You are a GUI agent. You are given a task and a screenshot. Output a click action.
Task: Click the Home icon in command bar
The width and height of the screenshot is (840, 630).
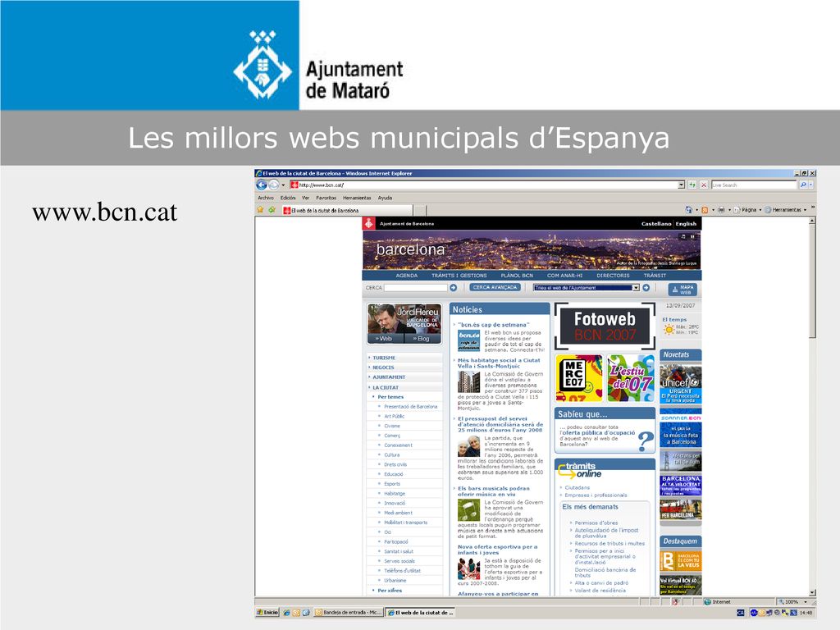[689, 210]
